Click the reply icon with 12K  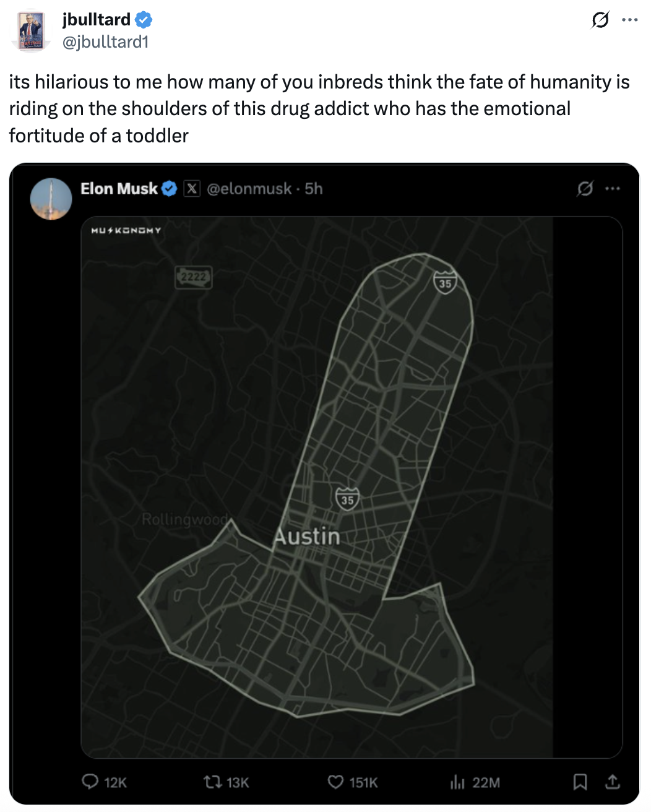(x=90, y=782)
